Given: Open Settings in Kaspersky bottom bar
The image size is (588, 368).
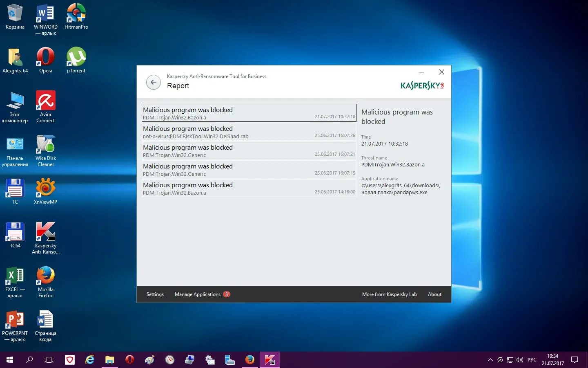Looking at the screenshot, I should (x=155, y=294).
